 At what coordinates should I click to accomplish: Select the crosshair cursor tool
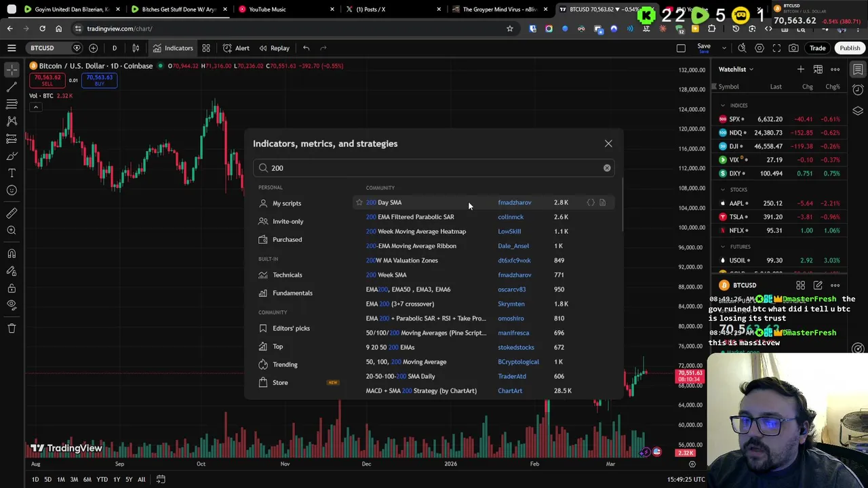coord(12,69)
